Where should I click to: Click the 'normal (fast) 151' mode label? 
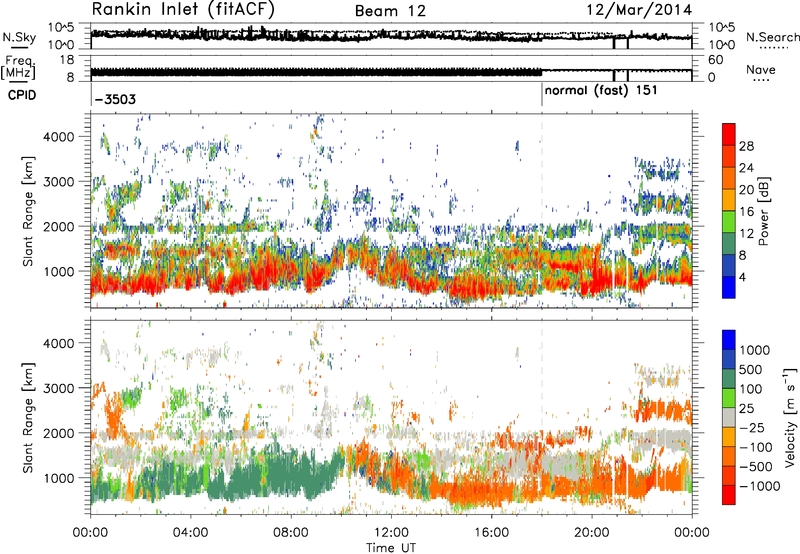[x=601, y=91]
